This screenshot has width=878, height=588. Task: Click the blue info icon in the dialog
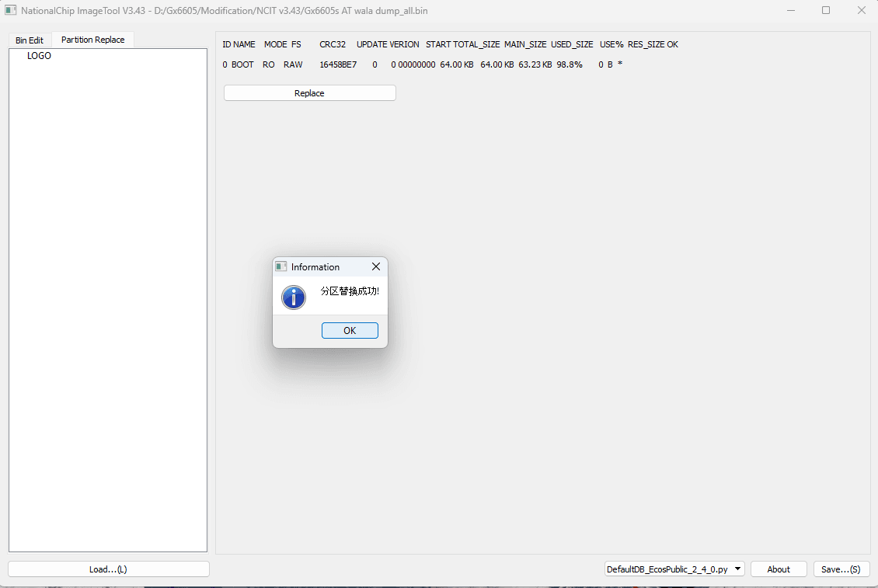(x=294, y=297)
